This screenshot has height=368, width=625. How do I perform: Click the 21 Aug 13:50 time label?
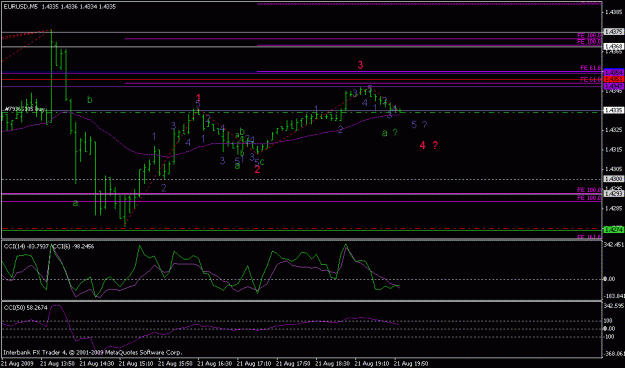pos(57,364)
